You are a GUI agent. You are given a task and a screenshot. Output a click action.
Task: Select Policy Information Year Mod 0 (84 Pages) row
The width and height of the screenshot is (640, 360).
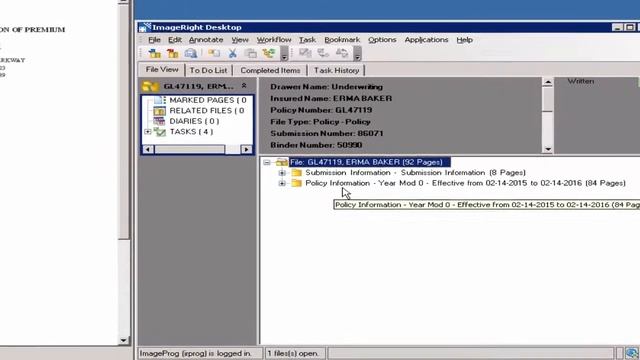pos(465,183)
